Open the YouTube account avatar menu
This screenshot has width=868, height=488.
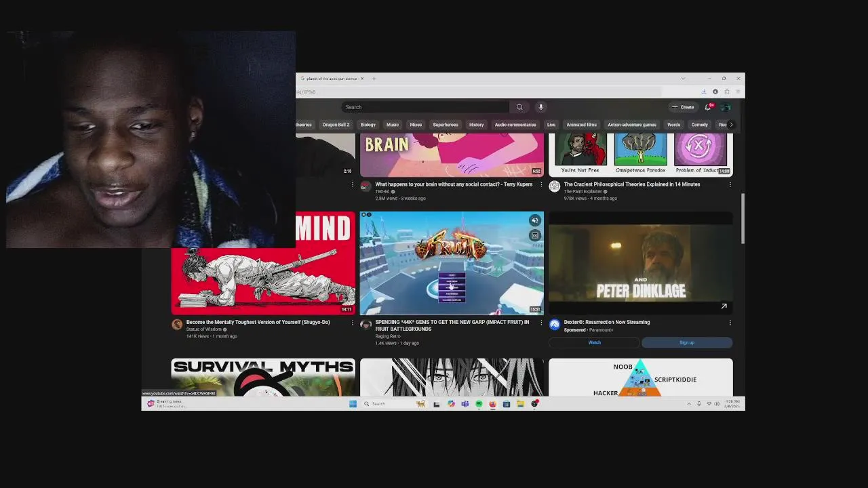[726, 107]
